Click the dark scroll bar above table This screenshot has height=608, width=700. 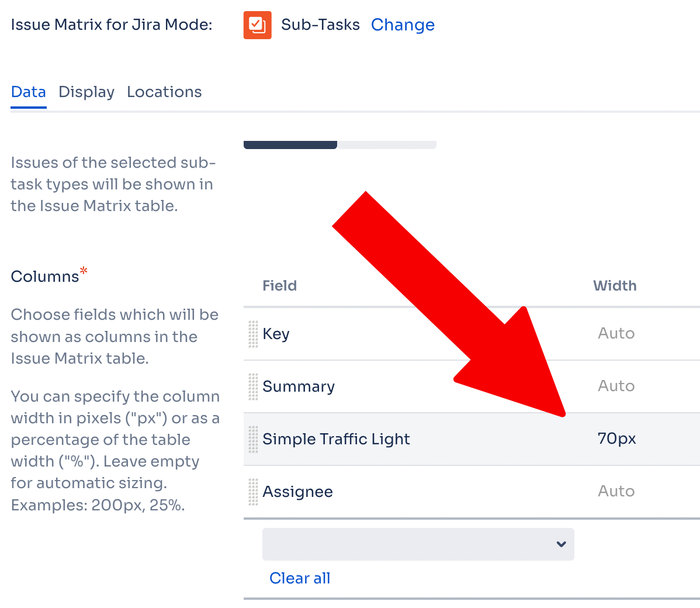[290, 144]
